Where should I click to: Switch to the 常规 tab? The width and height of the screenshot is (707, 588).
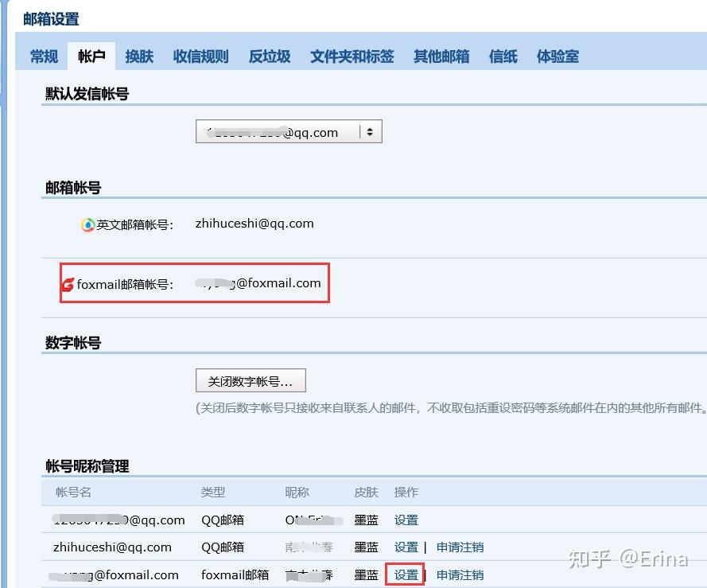pos(44,56)
